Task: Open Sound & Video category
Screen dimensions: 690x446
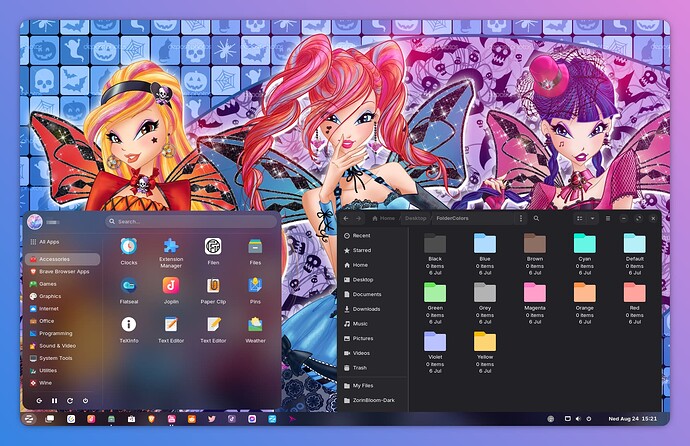Action: pos(62,346)
